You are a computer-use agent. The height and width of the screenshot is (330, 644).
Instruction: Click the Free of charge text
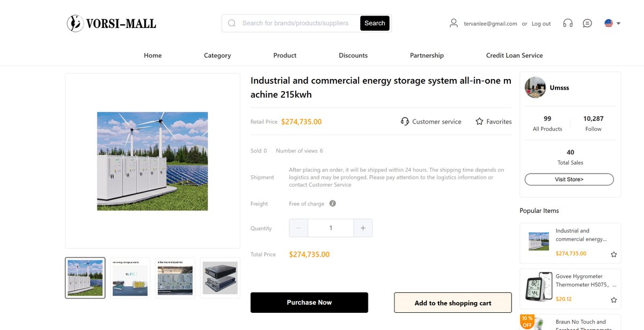pos(306,204)
